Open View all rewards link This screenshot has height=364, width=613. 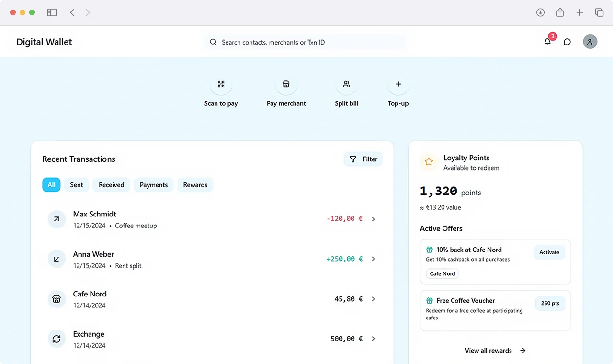click(x=495, y=351)
